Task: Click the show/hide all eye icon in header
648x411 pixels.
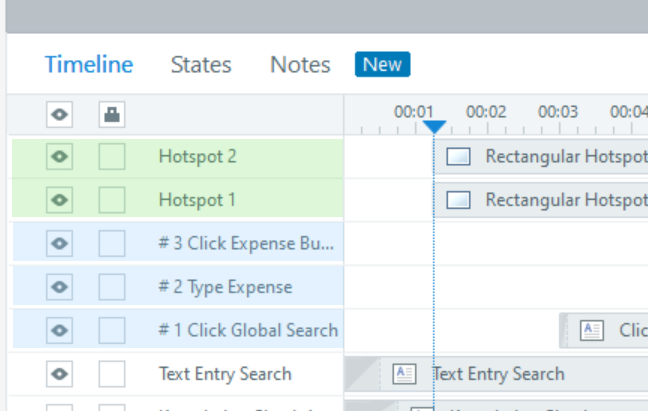Action: coord(60,115)
